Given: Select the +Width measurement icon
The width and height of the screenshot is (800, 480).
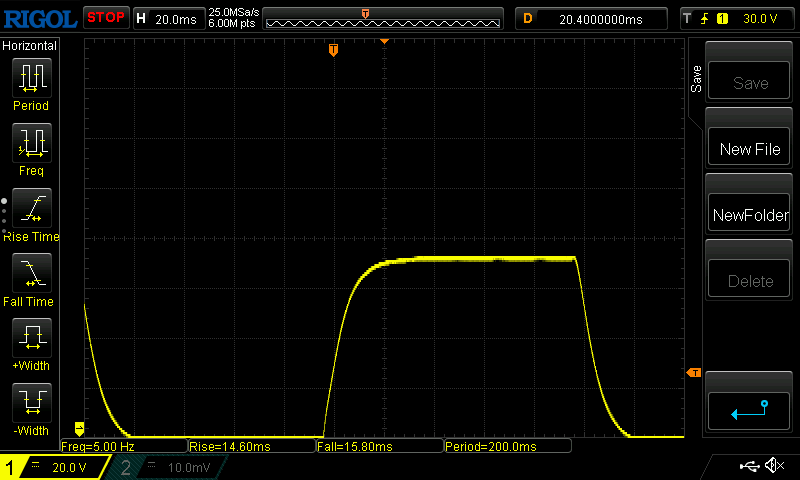Looking at the screenshot, I should click(31, 338).
